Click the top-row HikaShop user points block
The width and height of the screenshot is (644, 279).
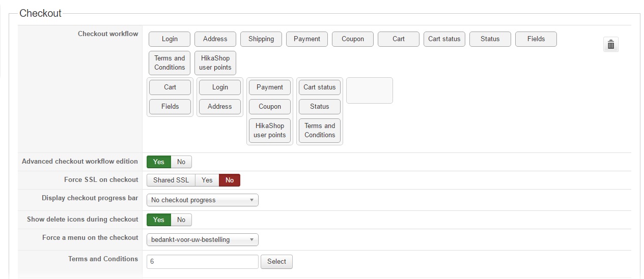click(x=215, y=63)
